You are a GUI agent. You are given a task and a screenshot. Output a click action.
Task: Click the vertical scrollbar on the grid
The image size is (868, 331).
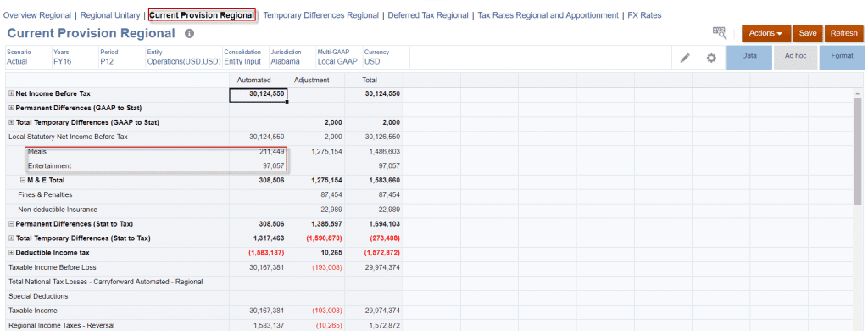click(858, 149)
